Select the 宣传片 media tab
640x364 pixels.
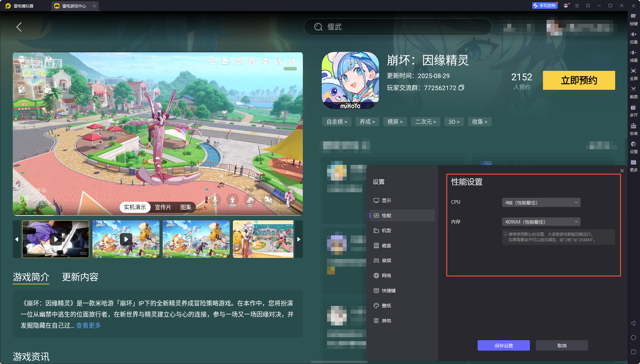163,207
